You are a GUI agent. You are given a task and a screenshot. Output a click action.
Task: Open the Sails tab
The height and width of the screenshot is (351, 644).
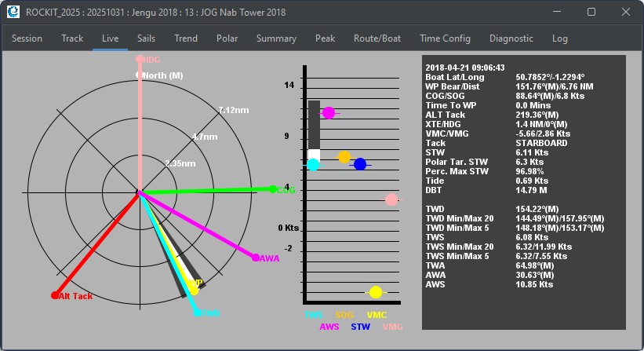(146, 38)
